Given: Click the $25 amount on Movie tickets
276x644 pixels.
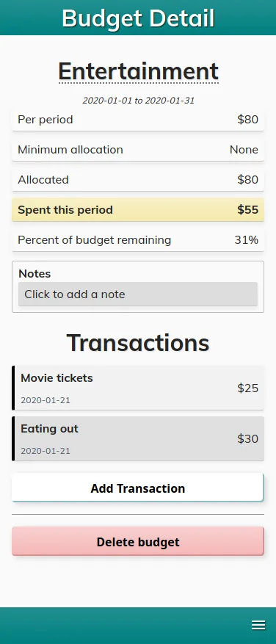Looking at the screenshot, I should (x=247, y=388).
